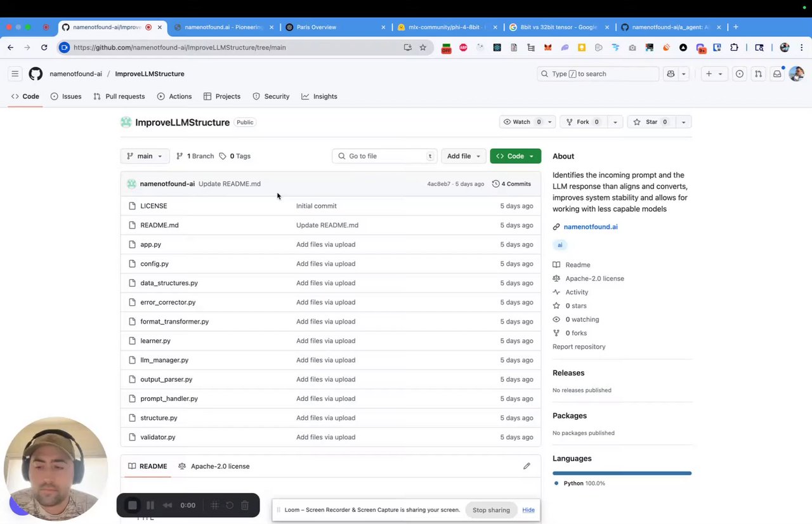
Task: View the 4 Commits history
Action: [x=511, y=184]
